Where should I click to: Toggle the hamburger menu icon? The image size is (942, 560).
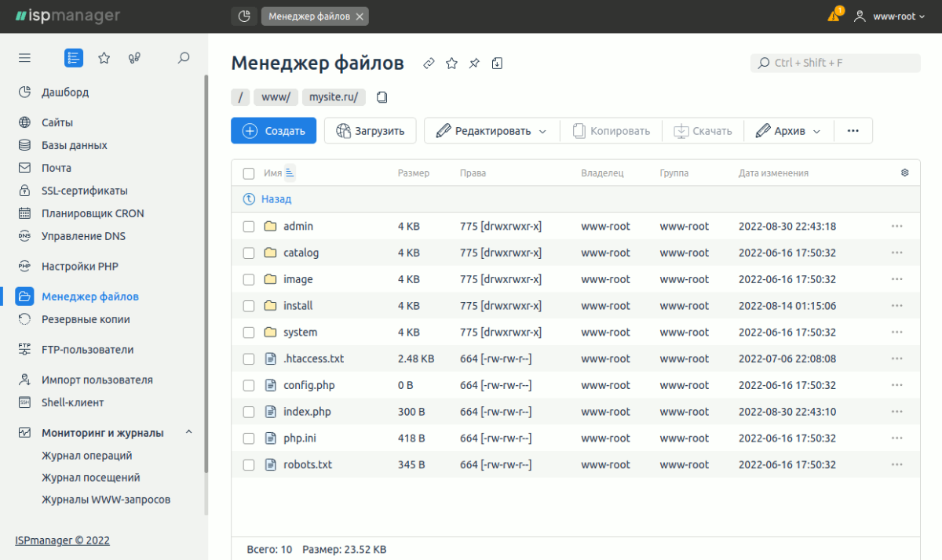pos(24,58)
